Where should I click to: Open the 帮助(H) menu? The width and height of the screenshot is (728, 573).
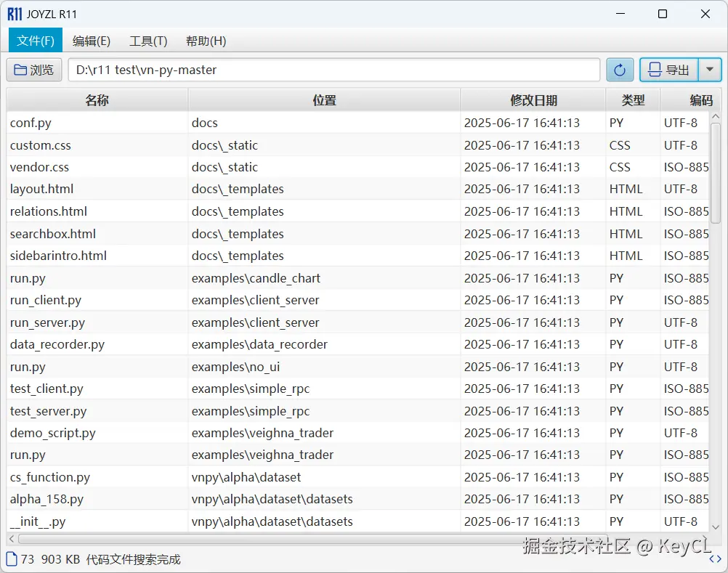point(206,41)
